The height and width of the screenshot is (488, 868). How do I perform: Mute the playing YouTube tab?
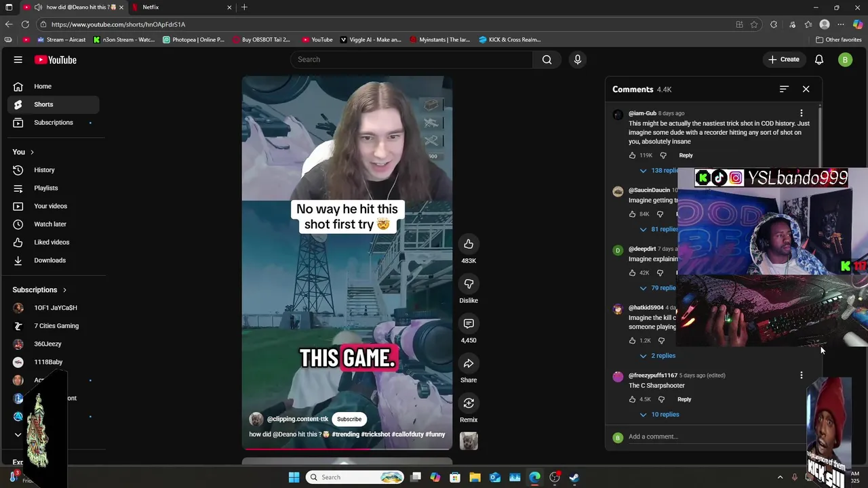click(38, 7)
